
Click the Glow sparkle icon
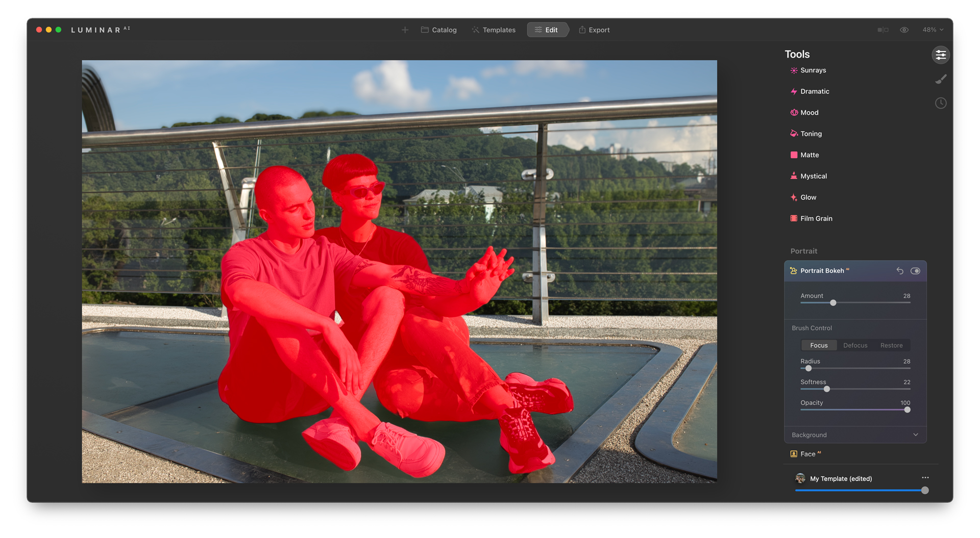pyautogui.click(x=794, y=197)
